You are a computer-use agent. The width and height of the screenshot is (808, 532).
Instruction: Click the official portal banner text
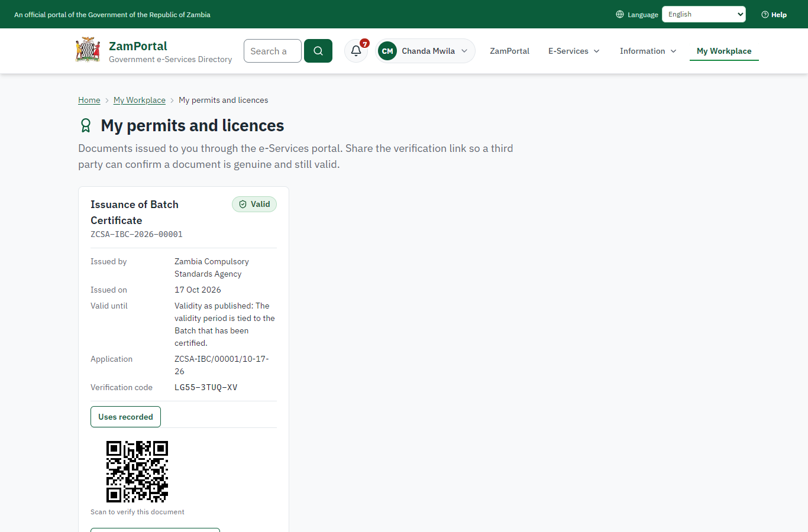tap(112, 14)
